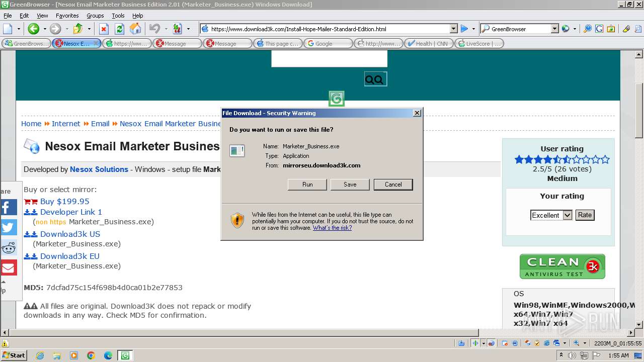Click the magnifier icon on teal banner

(x=375, y=79)
